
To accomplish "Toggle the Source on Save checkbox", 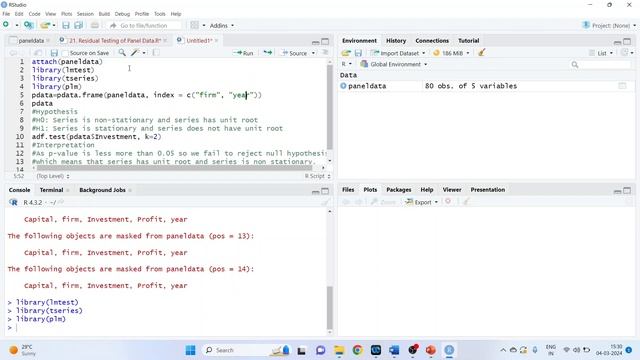I will (65, 53).
